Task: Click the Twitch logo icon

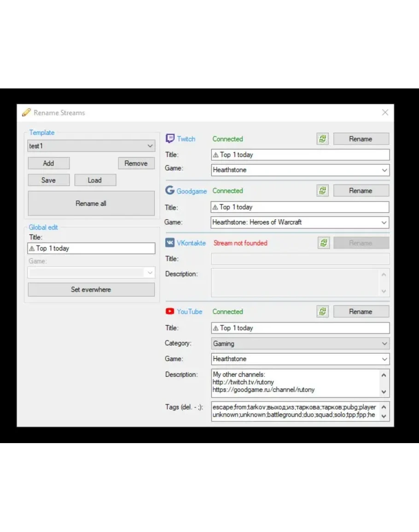Action: pyautogui.click(x=170, y=139)
